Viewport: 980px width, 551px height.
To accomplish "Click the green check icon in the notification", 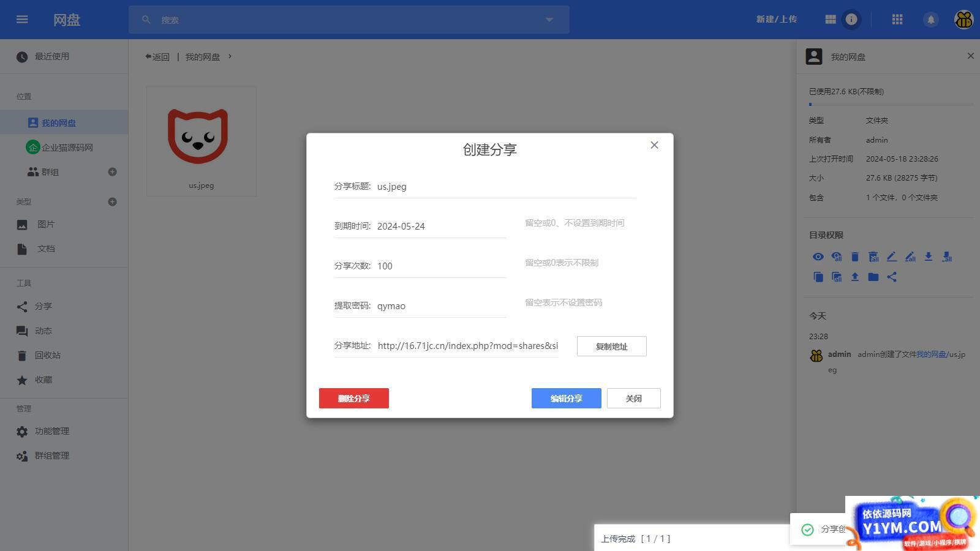I will pyautogui.click(x=807, y=530).
